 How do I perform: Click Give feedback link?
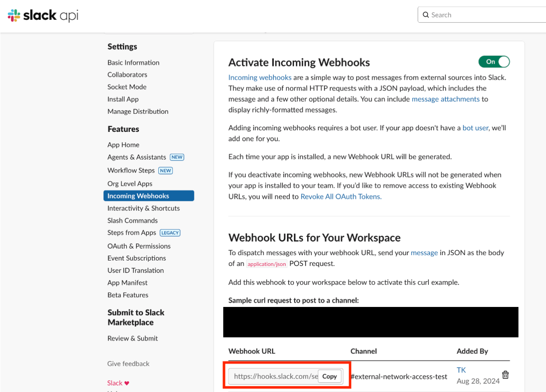[128, 364]
